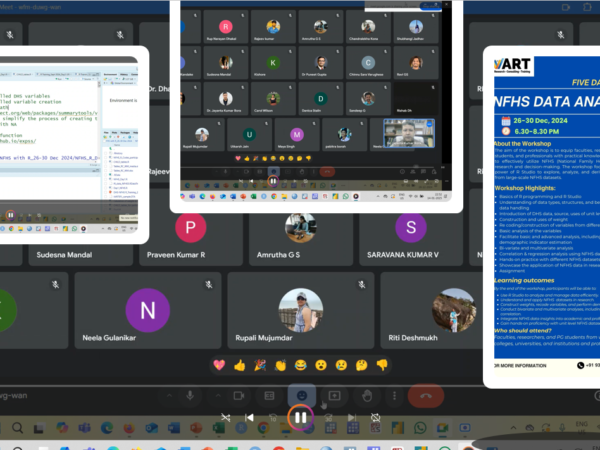The width and height of the screenshot is (600, 450).
Task: Skip forward 30 seconds in overlay
Action: tap(328, 418)
